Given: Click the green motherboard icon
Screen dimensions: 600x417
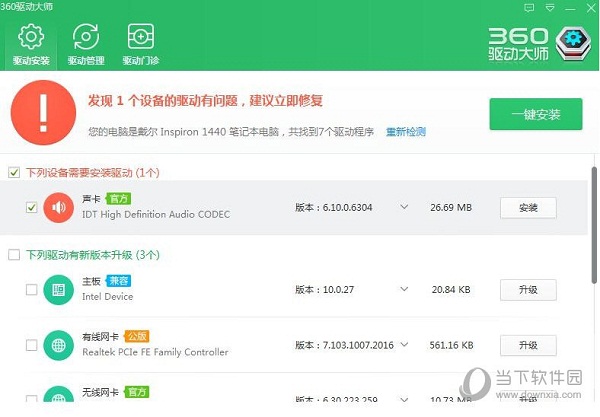Looking at the screenshot, I should [x=59, y=290].
